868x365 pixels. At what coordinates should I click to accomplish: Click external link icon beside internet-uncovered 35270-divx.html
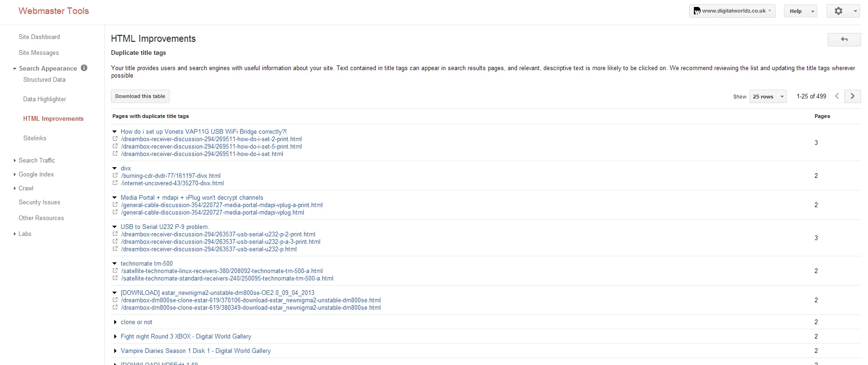115,183
